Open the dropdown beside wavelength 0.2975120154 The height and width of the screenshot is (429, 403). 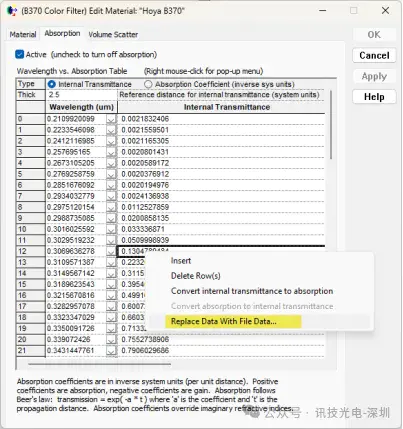[112, 207]
